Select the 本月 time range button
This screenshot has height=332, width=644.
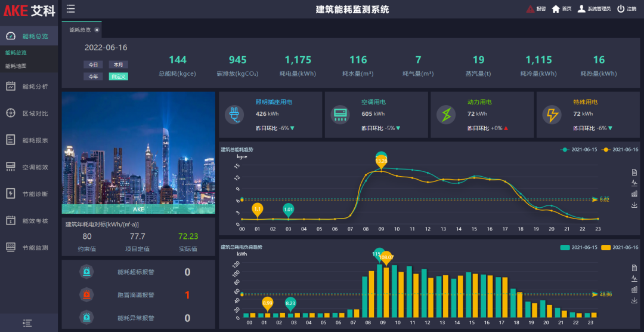pyautogui.click(x=118, y=64)
